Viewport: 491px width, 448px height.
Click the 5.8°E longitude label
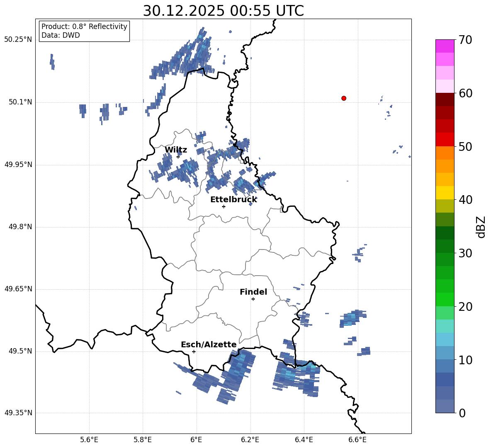143,440
